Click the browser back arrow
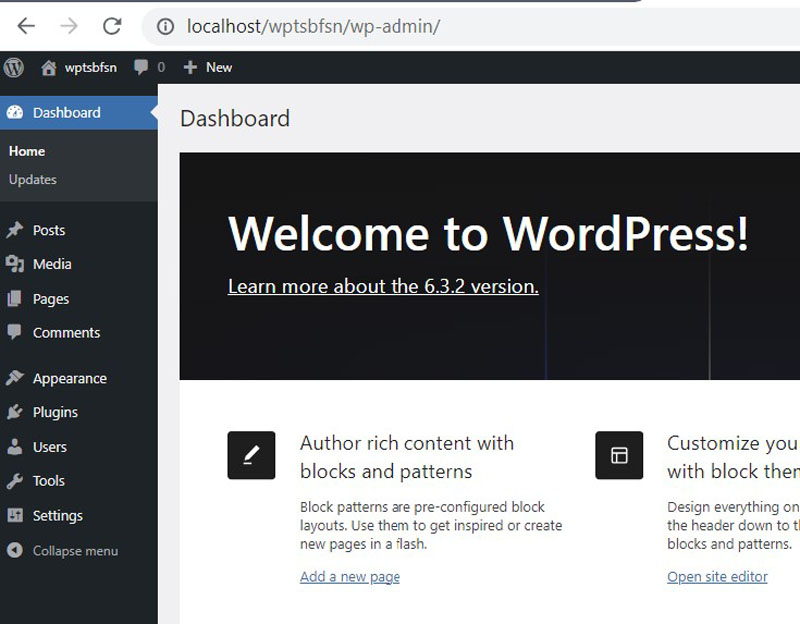 coord(26,26)
